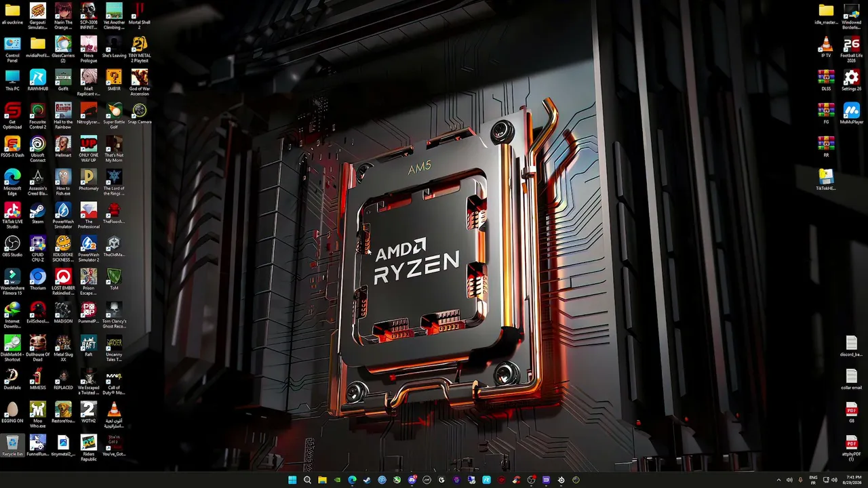Click the Wondershare Filmora 15 shortcut
This screenshot has width=868, height=488.
click(12, 281)
